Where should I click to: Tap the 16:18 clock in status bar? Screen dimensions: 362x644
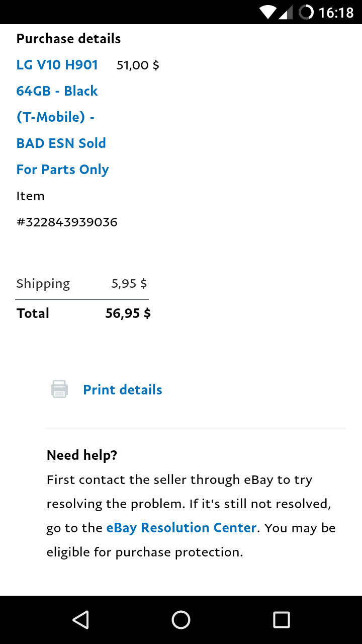pyautogui.click(x=336, y=12)
